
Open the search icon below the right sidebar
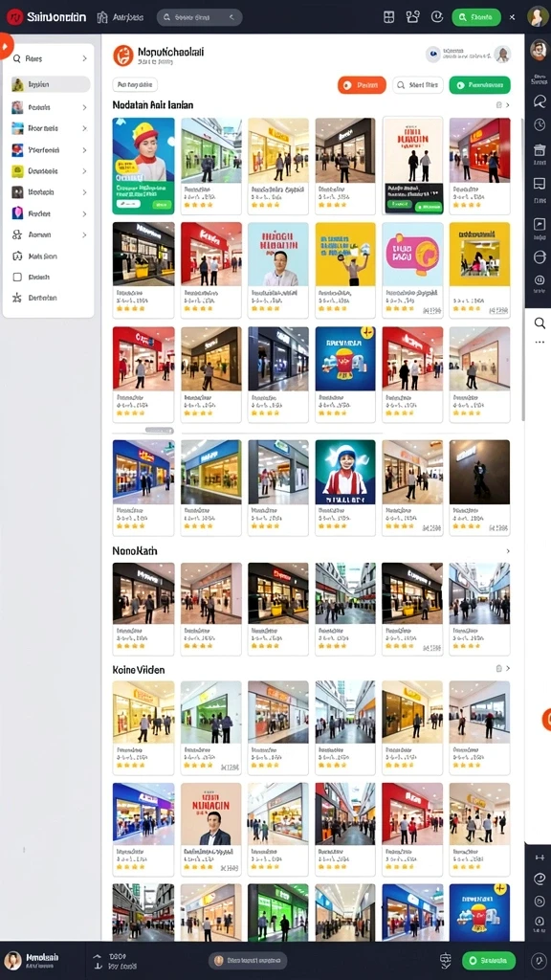click(x=540, y=323)
